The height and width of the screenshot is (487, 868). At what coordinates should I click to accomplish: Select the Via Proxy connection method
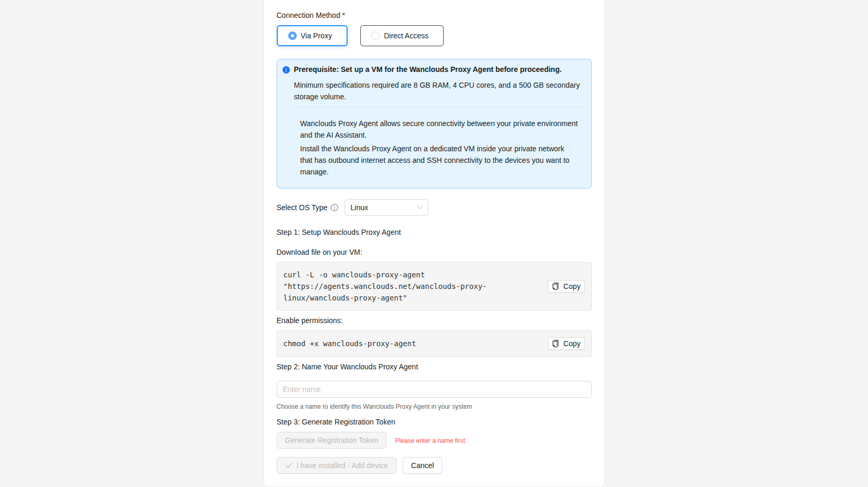click(312, 36)
